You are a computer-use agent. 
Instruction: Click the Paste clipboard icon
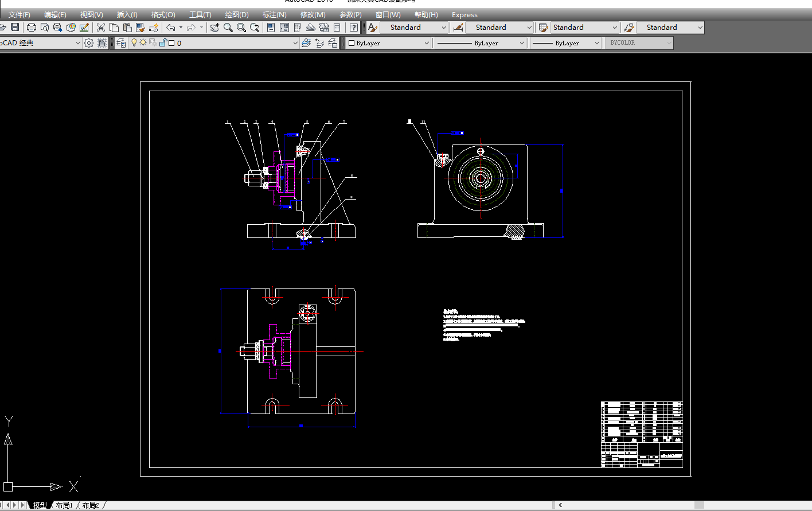[127, 27]
